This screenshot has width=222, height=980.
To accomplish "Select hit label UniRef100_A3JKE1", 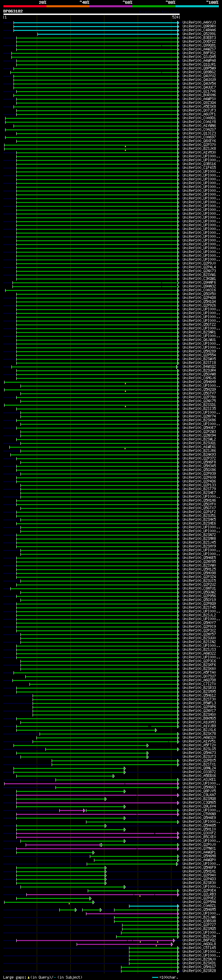I will click(x=199, y=779).
